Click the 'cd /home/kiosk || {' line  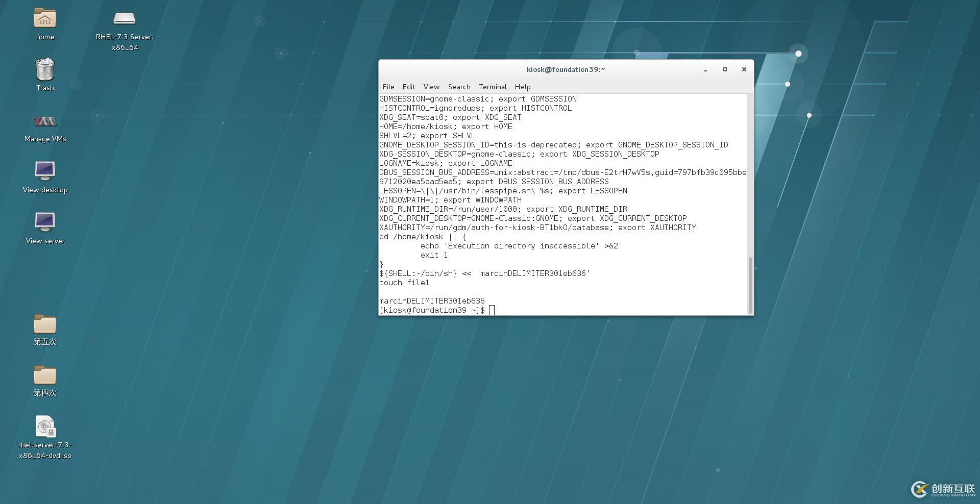[x=423, y=237]
